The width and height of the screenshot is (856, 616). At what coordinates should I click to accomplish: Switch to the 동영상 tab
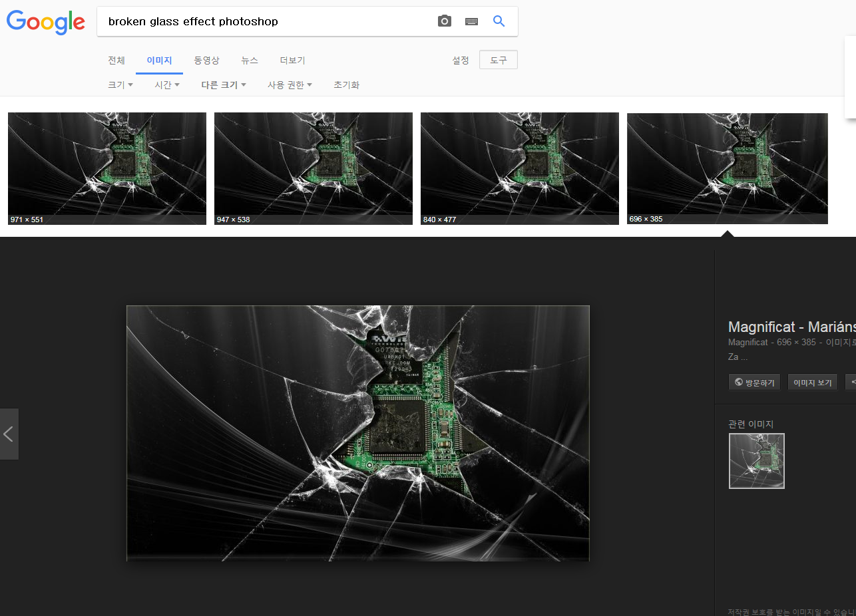coord(206,61)
